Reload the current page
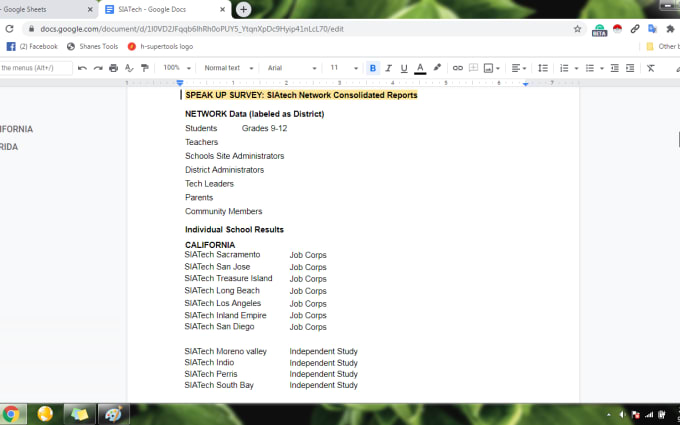Image resolution: width=680 pixels, height=425 pixels. tap(10, 29)
